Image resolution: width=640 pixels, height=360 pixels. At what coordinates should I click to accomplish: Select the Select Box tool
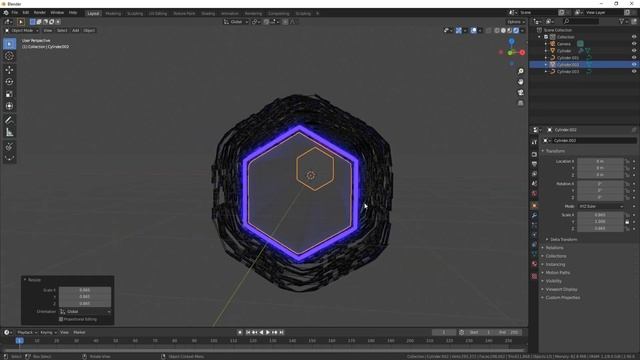point(9,44)
